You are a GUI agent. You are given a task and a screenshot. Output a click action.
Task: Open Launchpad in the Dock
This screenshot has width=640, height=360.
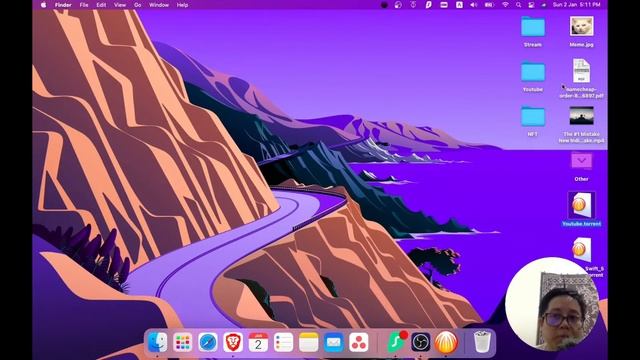click(x=182, y=342)
